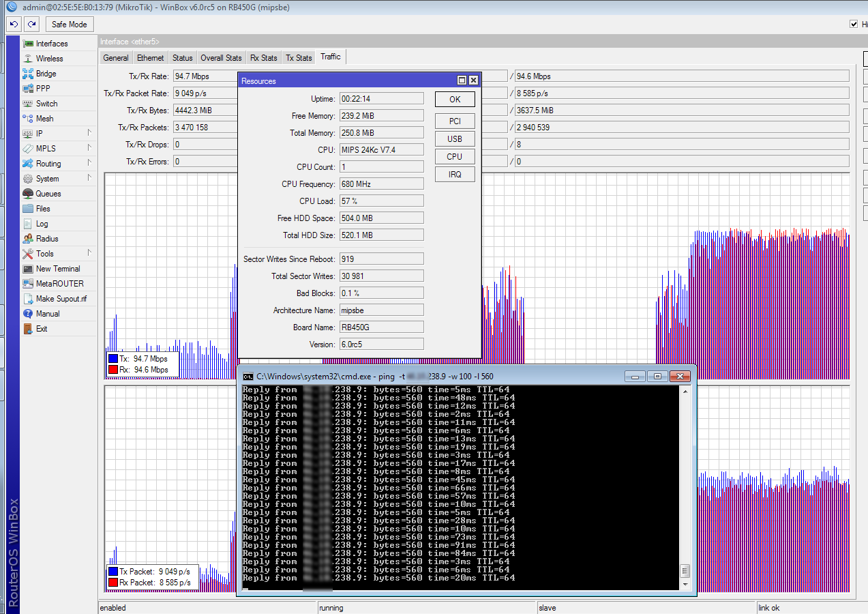
Task: Click the undo arrow toolbar icon
Action: coord(14,25)
